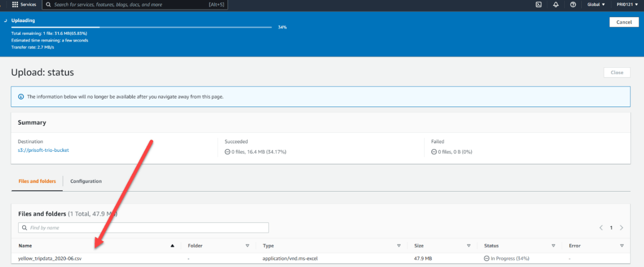Image resolution: width=644 pixels, height=267 pixels.
Task: Click application/vnd.ms-excel type cell
Action: (x=290, y=258)
